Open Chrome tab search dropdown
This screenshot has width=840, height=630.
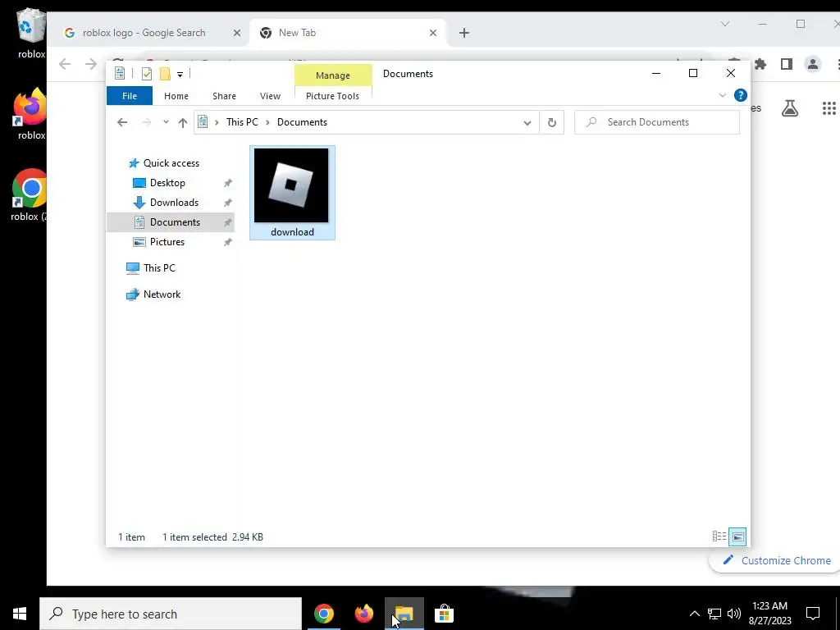(x=725, y=24)
